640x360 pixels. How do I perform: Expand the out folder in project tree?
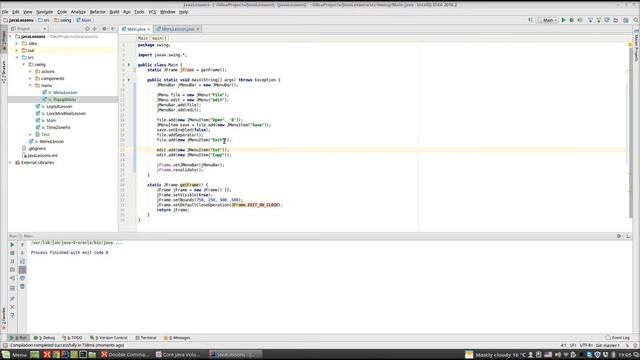(17, 50)
